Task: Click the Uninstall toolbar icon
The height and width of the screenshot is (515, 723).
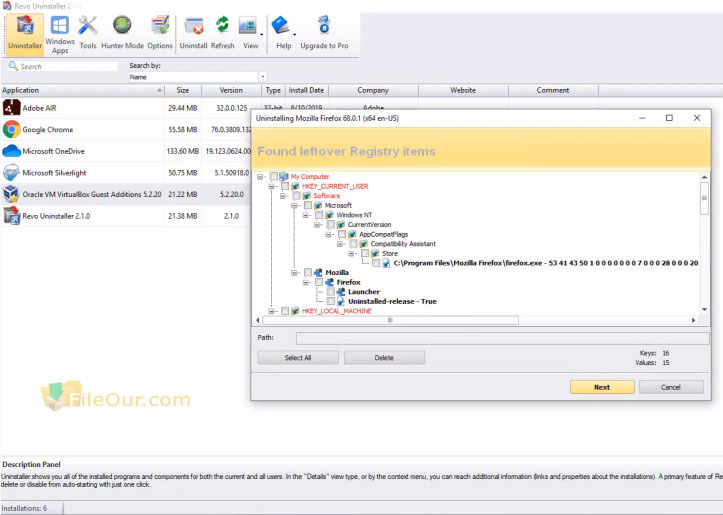Action: [193, 33]
